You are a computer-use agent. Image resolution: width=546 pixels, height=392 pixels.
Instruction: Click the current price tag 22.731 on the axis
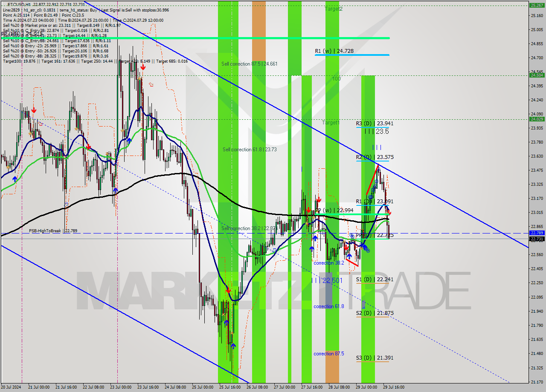[x=537, y=239]
